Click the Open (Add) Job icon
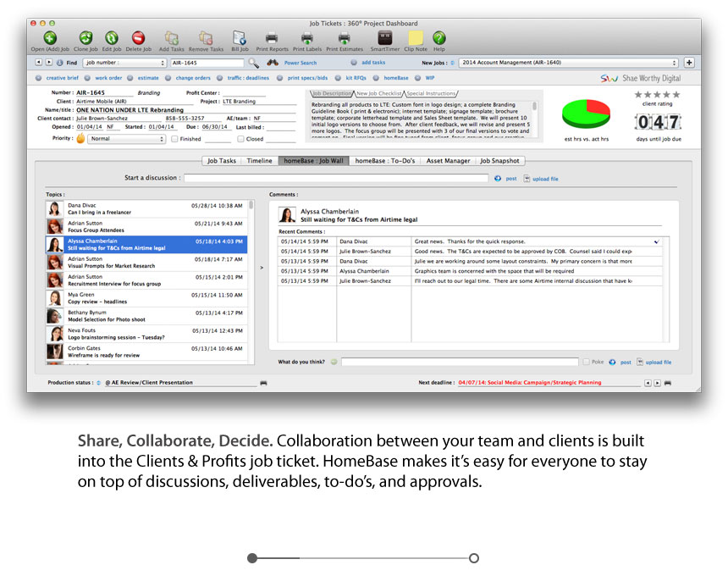 coord(50,38)
